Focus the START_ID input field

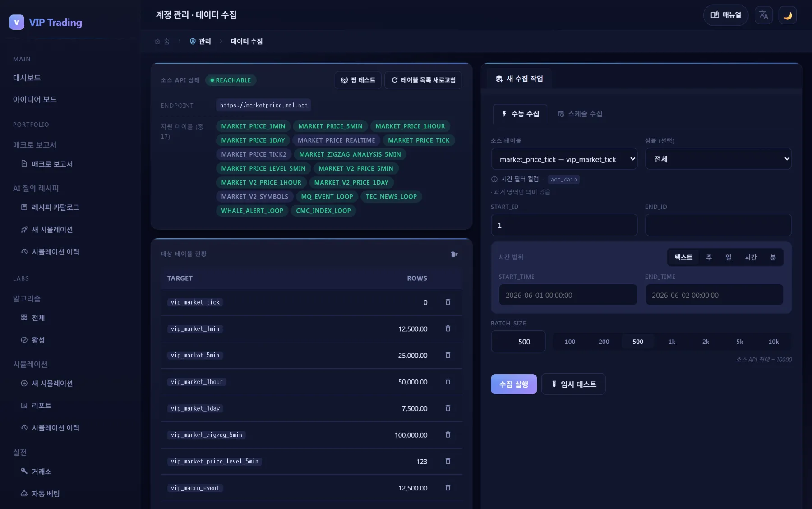point(564,225)
